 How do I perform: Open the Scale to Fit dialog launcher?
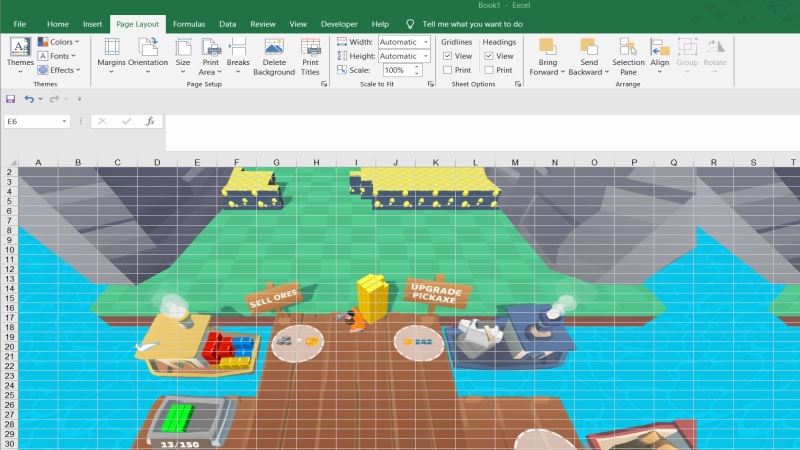click(x=431, y=84)
